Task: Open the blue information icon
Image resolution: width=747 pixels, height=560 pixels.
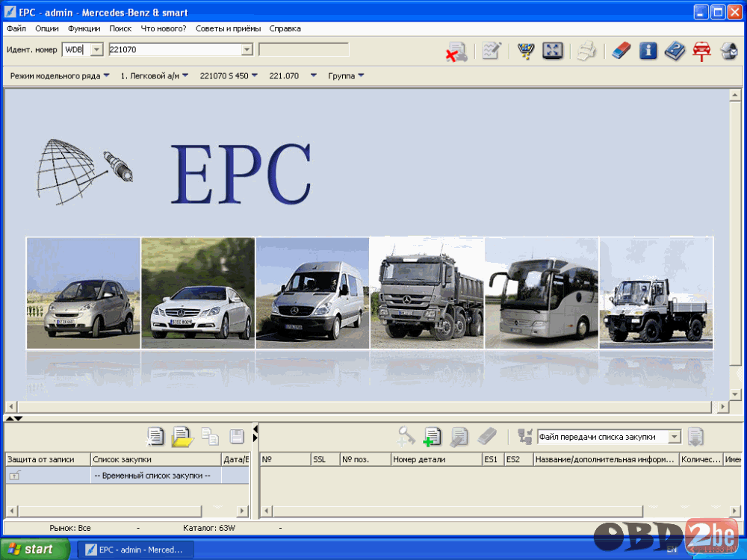Action: coord(648,51)
